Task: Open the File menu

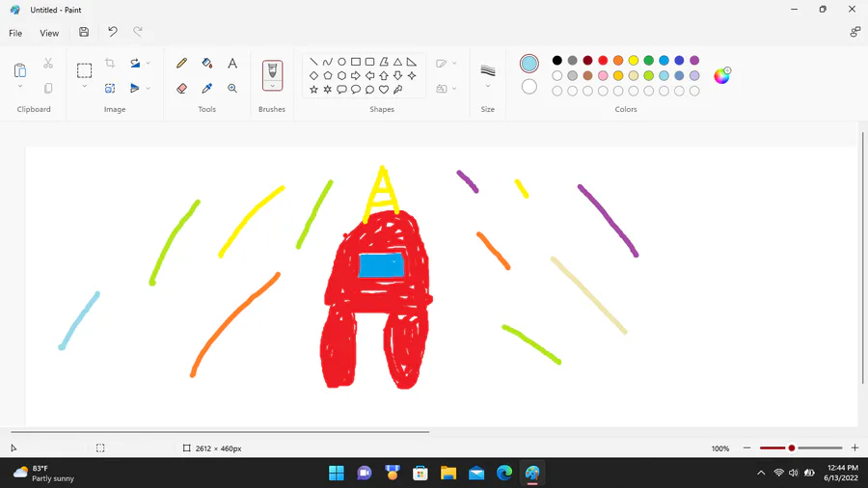Action: [15, 33]
